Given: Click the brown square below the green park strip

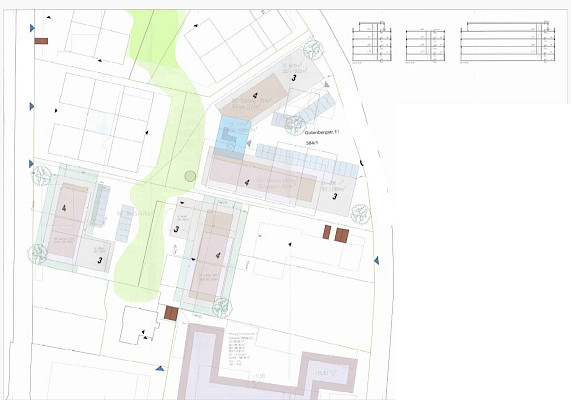Looking at the screenshot, I should point(171,313).
